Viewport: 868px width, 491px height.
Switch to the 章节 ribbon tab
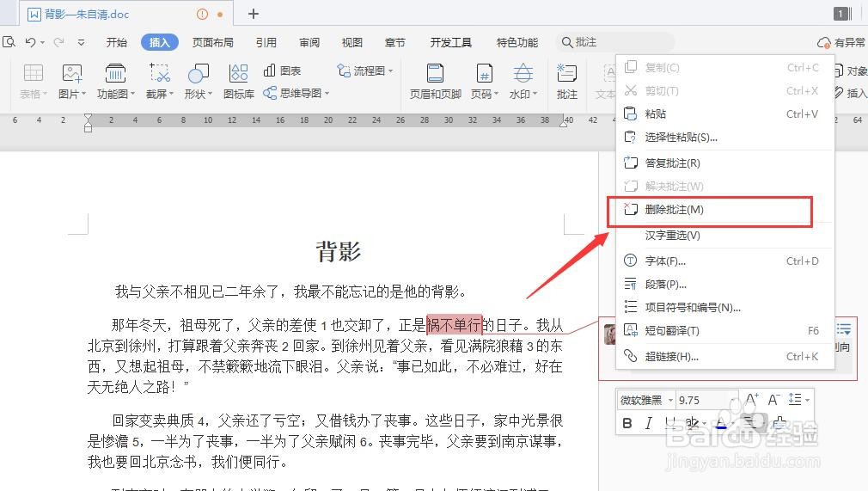395,42
